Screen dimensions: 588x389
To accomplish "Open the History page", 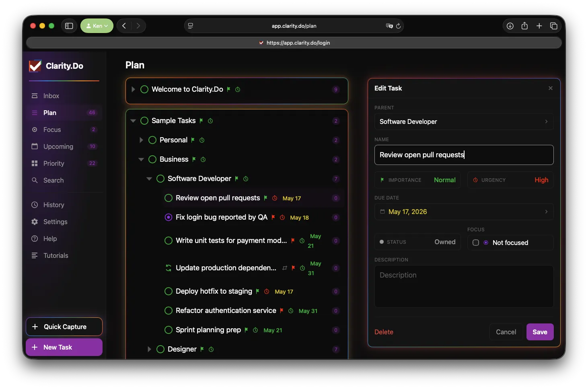I will 64,205.
